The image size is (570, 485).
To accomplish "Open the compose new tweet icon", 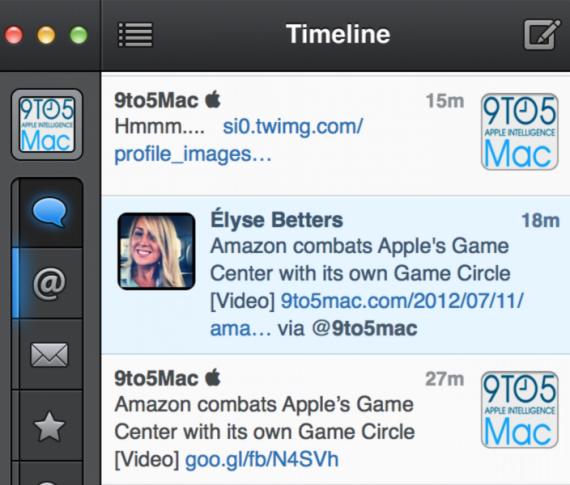I will pos(541,35).
